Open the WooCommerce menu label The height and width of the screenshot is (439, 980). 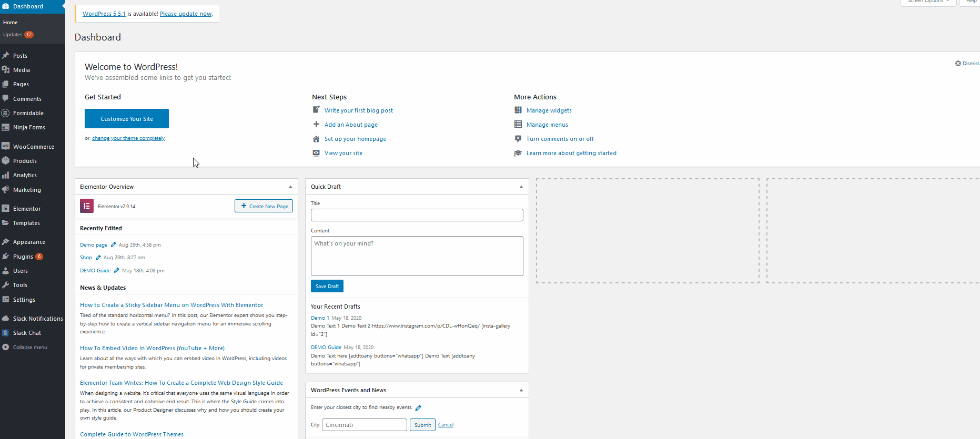coord(34,147)
